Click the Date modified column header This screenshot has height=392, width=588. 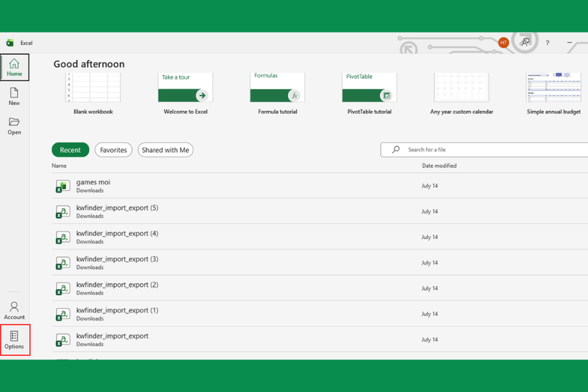click(439, 165)
